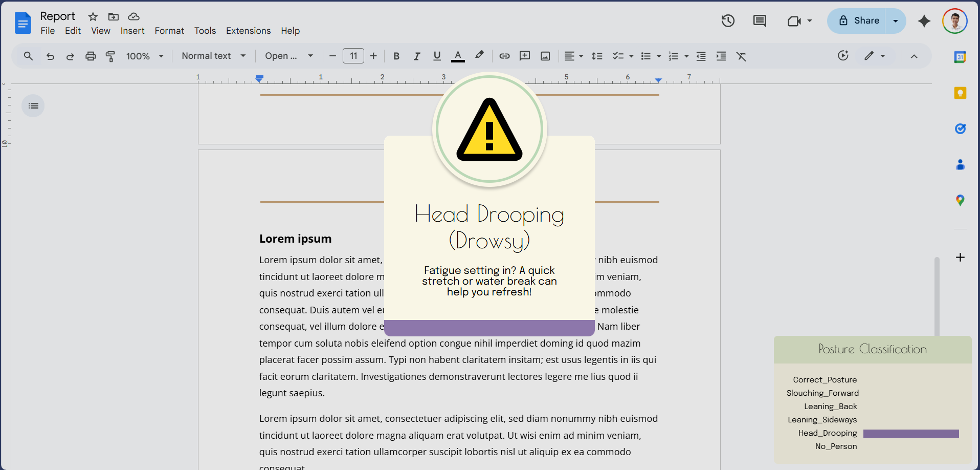Screen dimensions: 980x470
Task: Toggle bulleted list formatting
Action: point(646,56)
